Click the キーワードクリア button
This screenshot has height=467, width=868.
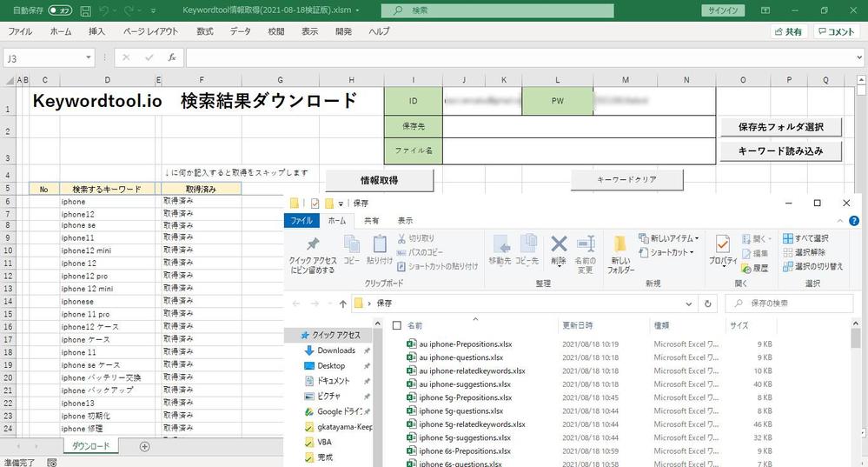(626, 179)
